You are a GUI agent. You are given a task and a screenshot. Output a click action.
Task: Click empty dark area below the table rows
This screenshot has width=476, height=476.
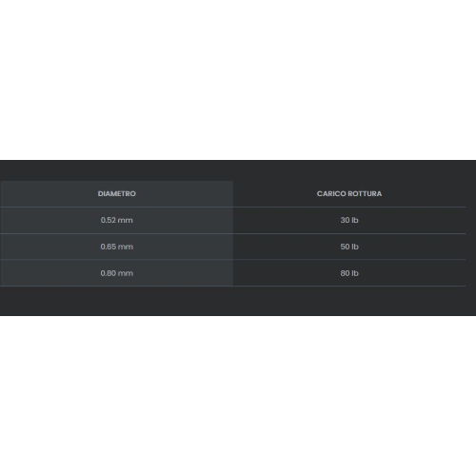pyautogui.click(x=238, y=301)
